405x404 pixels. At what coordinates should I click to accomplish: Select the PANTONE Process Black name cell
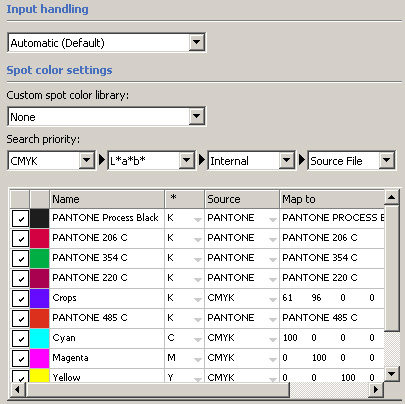107,218
